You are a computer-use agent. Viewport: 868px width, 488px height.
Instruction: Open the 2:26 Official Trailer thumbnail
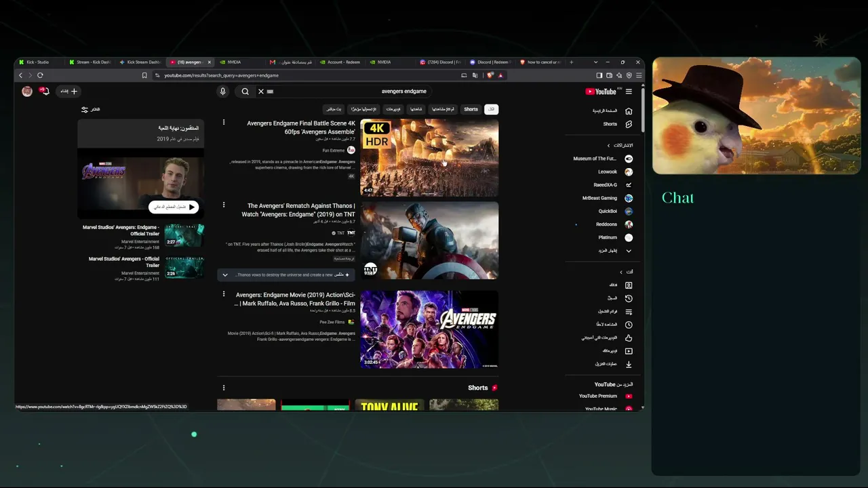(x=184, y=267)
